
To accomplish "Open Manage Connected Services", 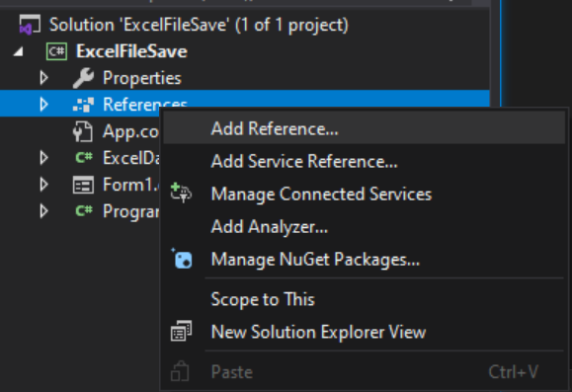I will click(364, 194).
